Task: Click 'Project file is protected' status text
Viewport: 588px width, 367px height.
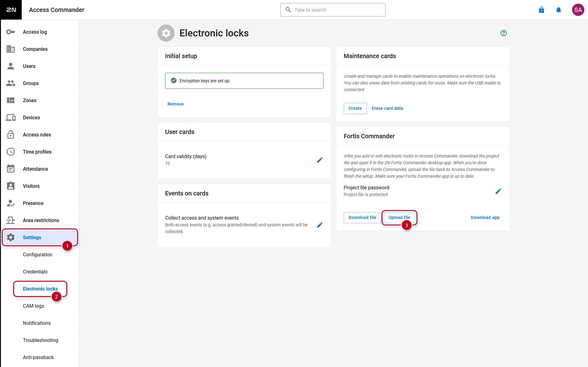Action: pos(365,195)
